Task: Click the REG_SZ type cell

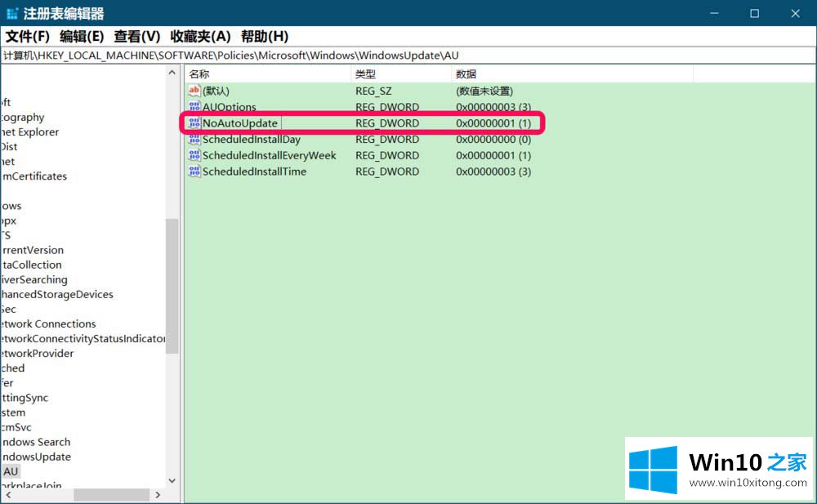Action: (x=373, y=91)
